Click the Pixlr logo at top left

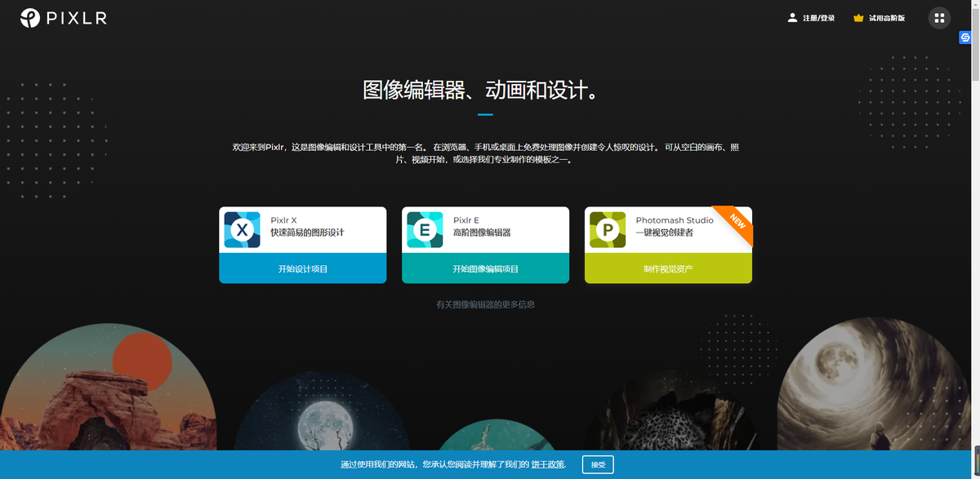[64, 17]
